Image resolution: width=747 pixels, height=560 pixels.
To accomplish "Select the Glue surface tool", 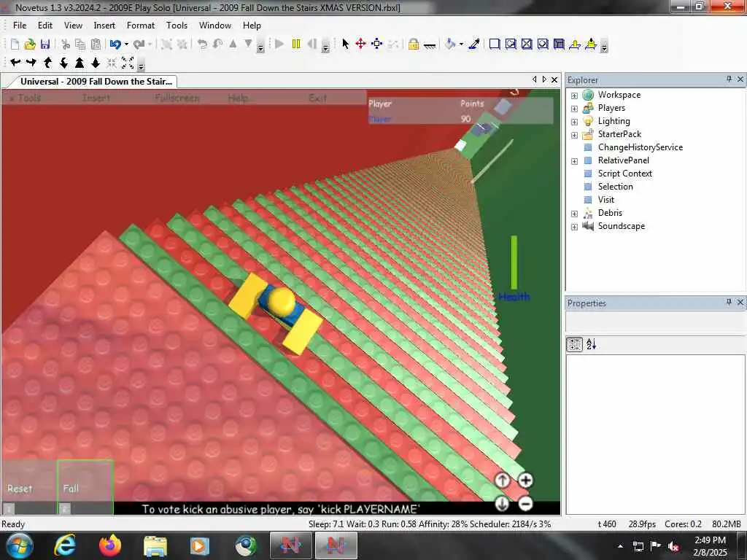I will tap(511, 44).
